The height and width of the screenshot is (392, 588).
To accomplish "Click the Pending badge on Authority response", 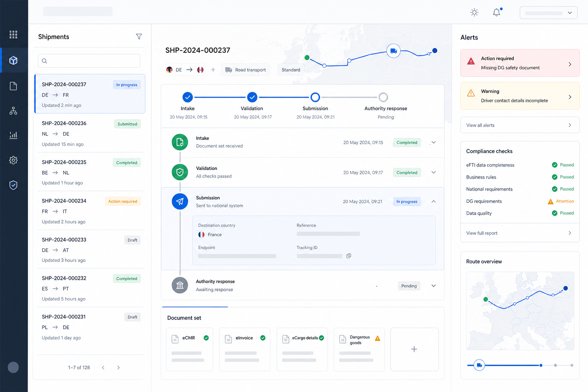I will click(409, 286).
